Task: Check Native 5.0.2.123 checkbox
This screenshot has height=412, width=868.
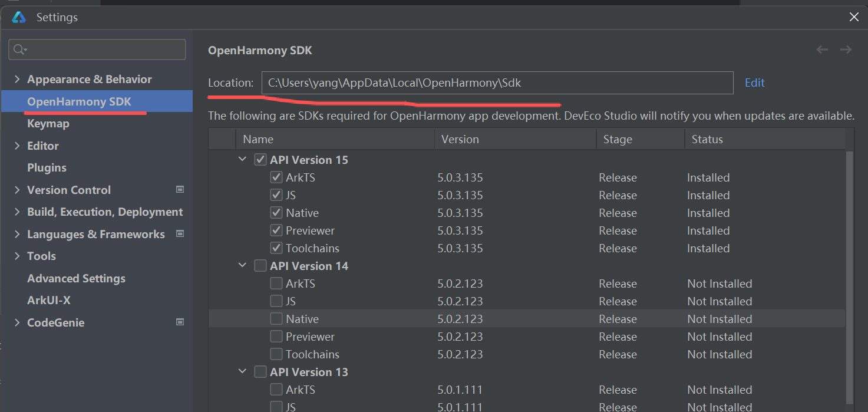Action: tap(276, 319)
